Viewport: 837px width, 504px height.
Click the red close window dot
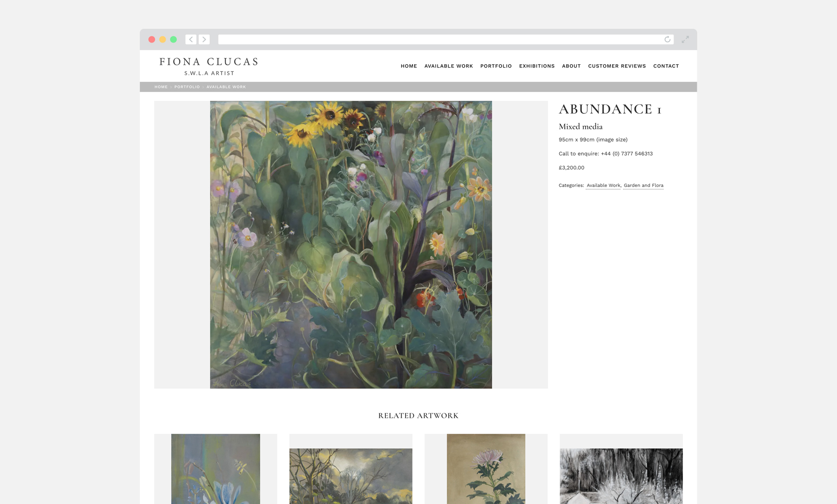pyautogui.click(x=152, y=40)
